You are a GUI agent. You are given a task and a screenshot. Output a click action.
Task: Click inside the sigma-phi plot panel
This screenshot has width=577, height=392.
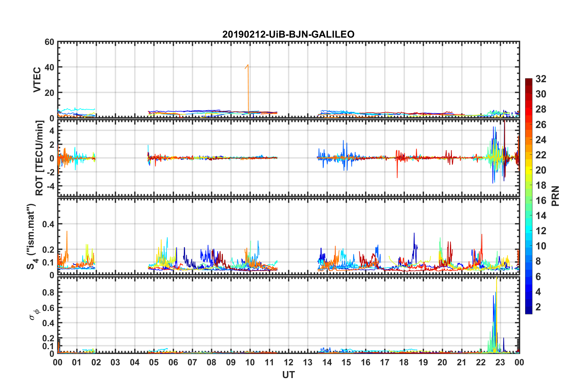click(x=288, y=315)
